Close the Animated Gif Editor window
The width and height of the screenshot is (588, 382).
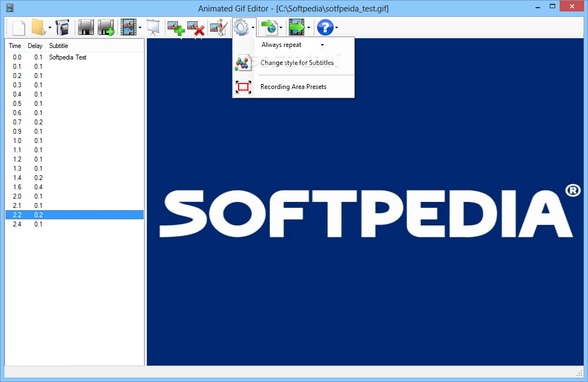click(572, 7)
